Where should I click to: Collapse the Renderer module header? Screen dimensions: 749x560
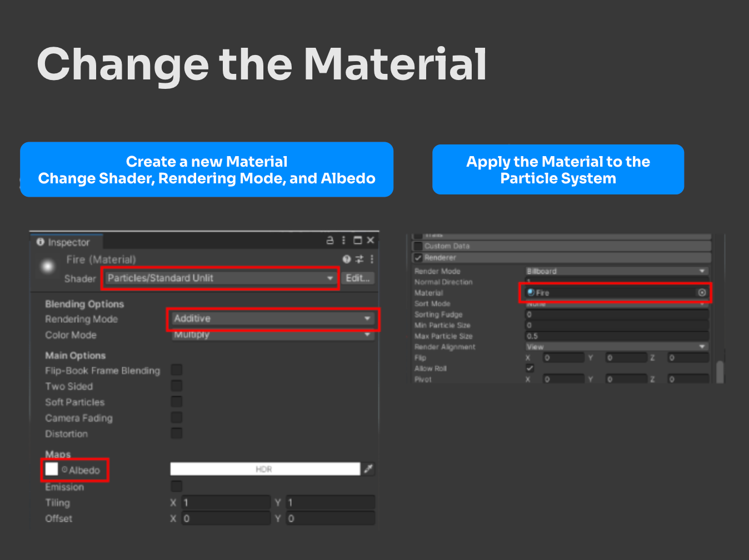pos(561,258)
